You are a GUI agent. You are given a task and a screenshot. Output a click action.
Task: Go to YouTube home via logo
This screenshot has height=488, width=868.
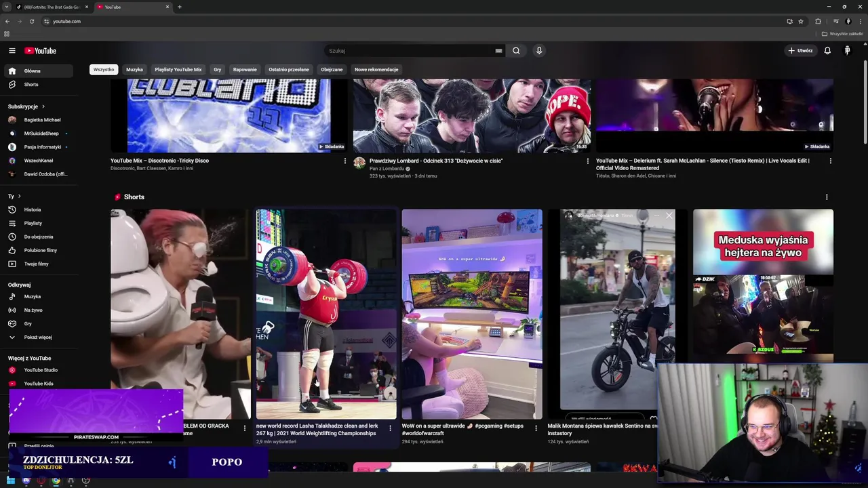coord(40,51)
